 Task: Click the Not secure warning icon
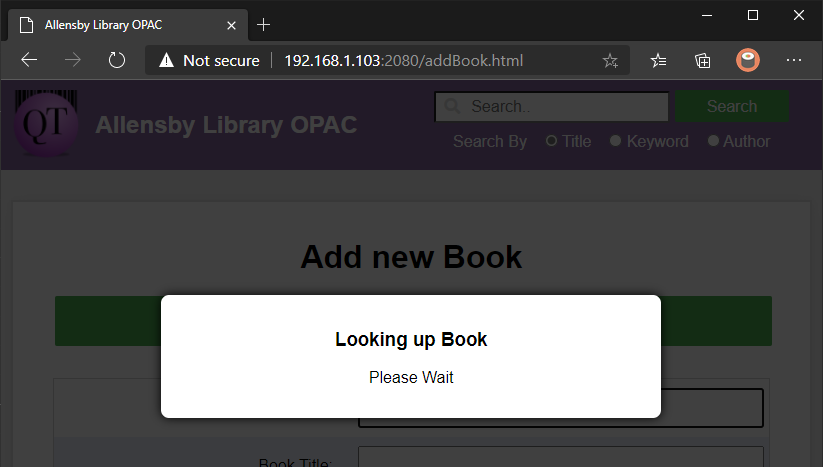click(166, 60)
